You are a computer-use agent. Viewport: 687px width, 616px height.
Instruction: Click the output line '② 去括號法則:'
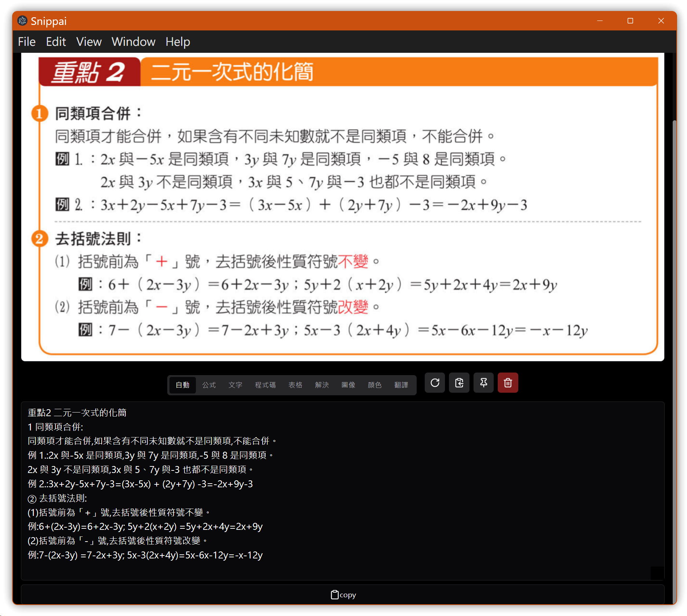click(57, 498)
